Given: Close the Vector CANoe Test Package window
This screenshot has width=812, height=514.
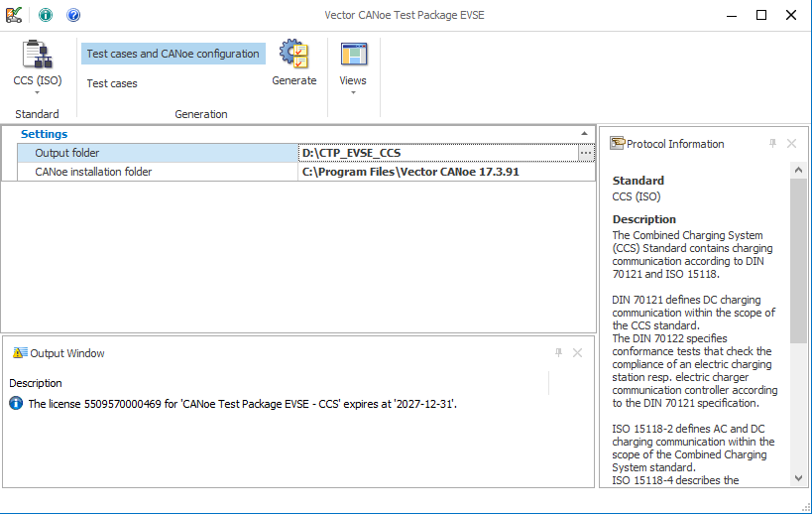Looking at the screenshot, I should point(791,15).
